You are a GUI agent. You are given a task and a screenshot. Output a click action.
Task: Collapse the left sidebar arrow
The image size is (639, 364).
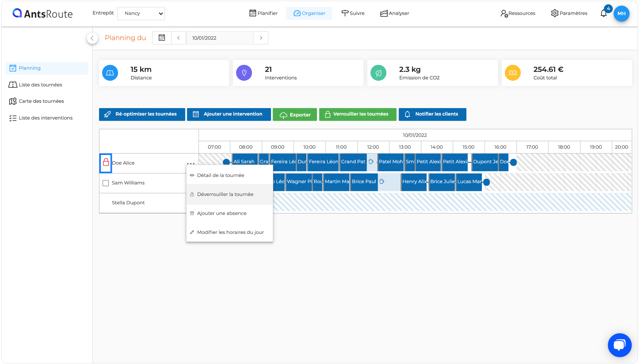92,38
